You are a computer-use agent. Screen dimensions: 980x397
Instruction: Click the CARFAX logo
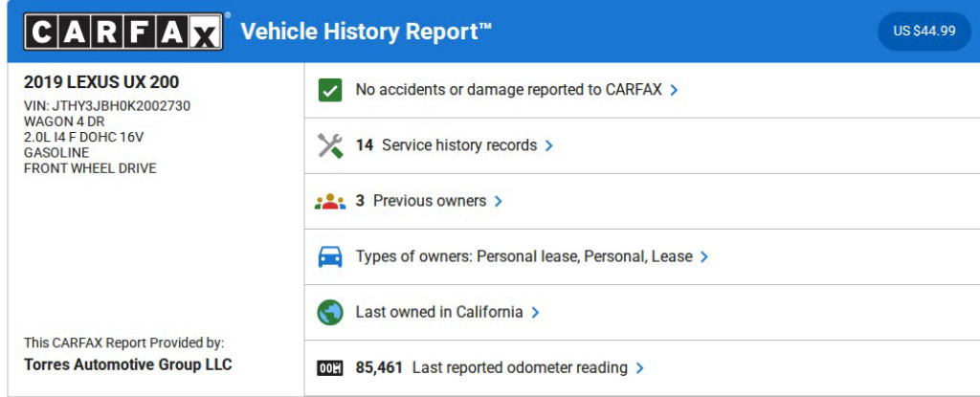coord(124,32)
